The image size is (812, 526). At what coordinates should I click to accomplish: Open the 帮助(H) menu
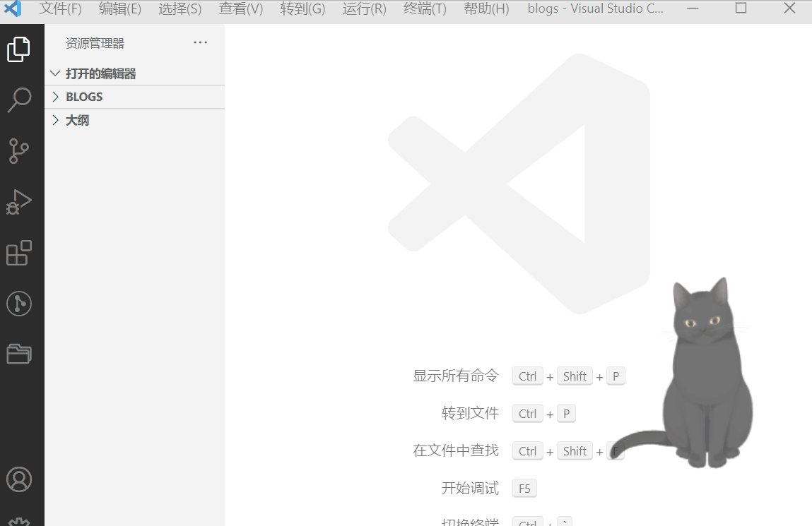(x=486, y=8)
